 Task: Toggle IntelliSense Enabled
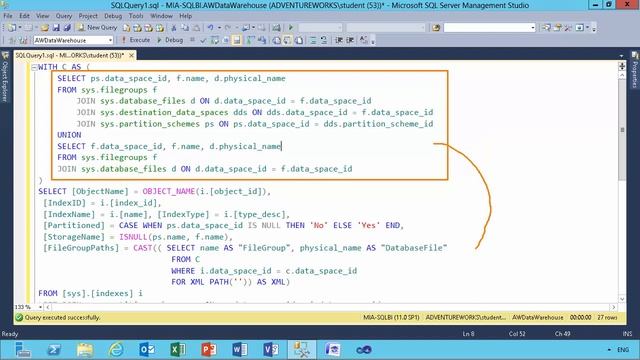(x=237, y=40)
